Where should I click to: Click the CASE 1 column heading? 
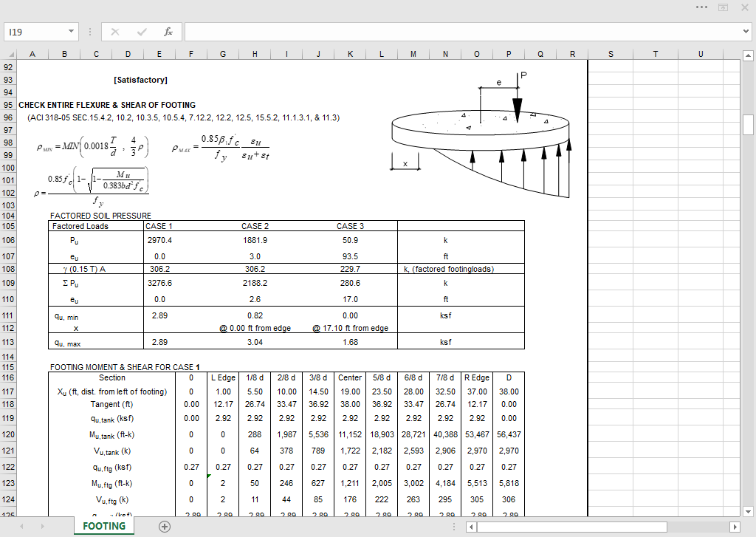pos(159,226)
